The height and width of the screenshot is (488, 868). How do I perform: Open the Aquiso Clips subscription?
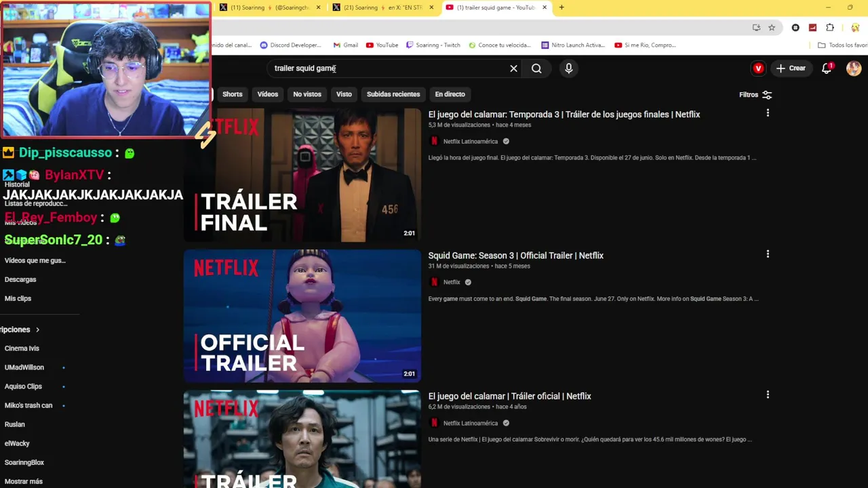(x=23, y=386)
